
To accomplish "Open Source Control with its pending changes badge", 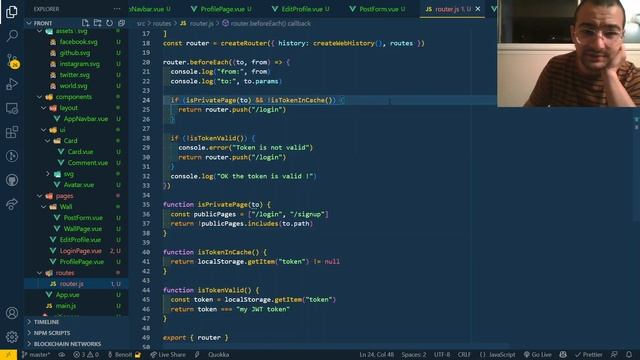I will 12,61.
